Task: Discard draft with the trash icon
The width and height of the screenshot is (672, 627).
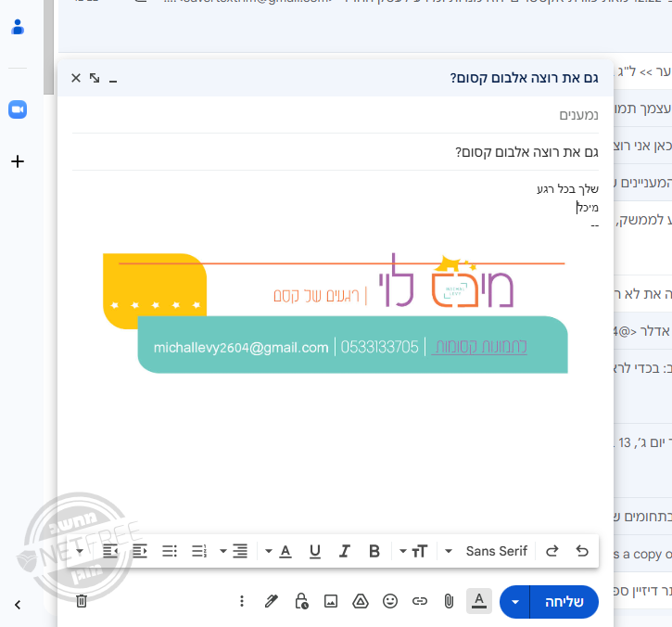Action: (x=82, y=601)
